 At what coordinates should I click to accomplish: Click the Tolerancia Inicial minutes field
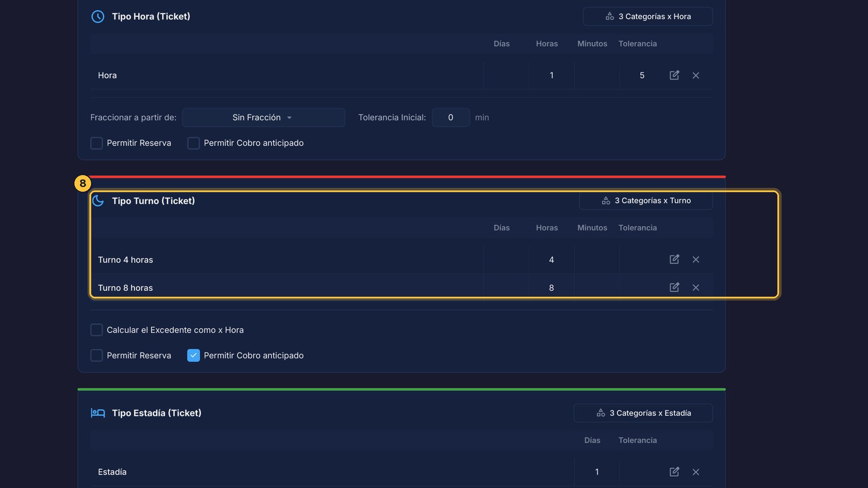pos(451,118)
